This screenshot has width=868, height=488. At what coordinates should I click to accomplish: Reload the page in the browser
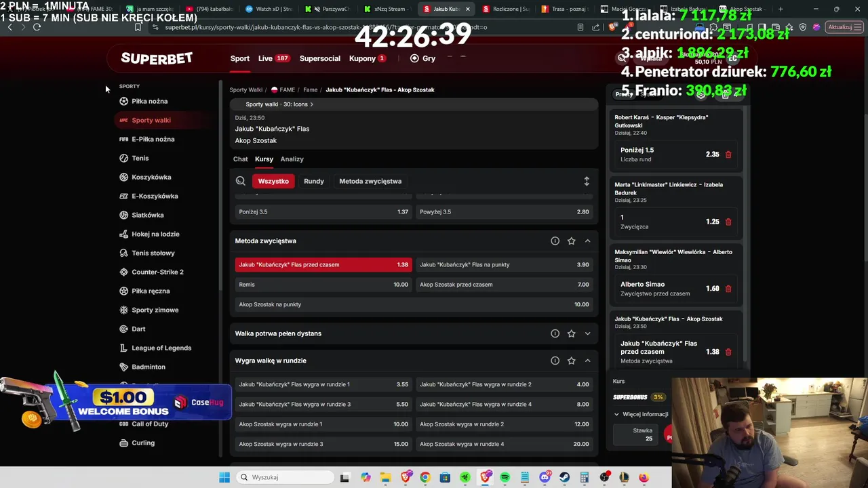[x=37, y=27]
